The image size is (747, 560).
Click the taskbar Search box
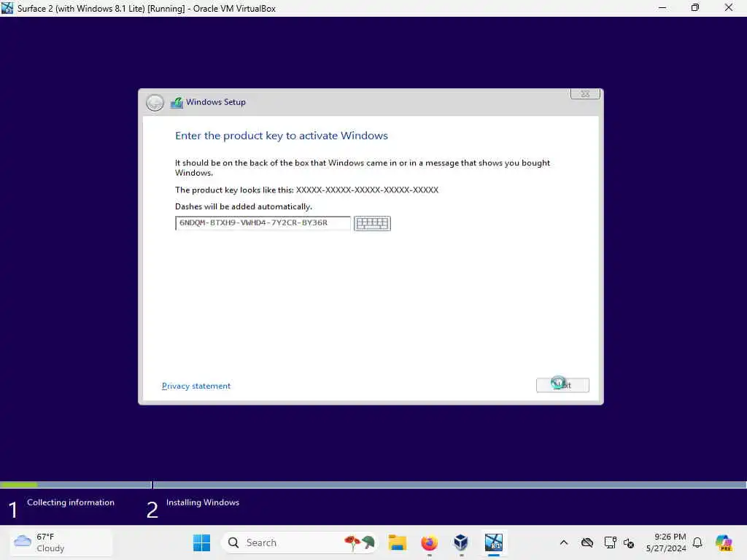[x=299, y=542]
